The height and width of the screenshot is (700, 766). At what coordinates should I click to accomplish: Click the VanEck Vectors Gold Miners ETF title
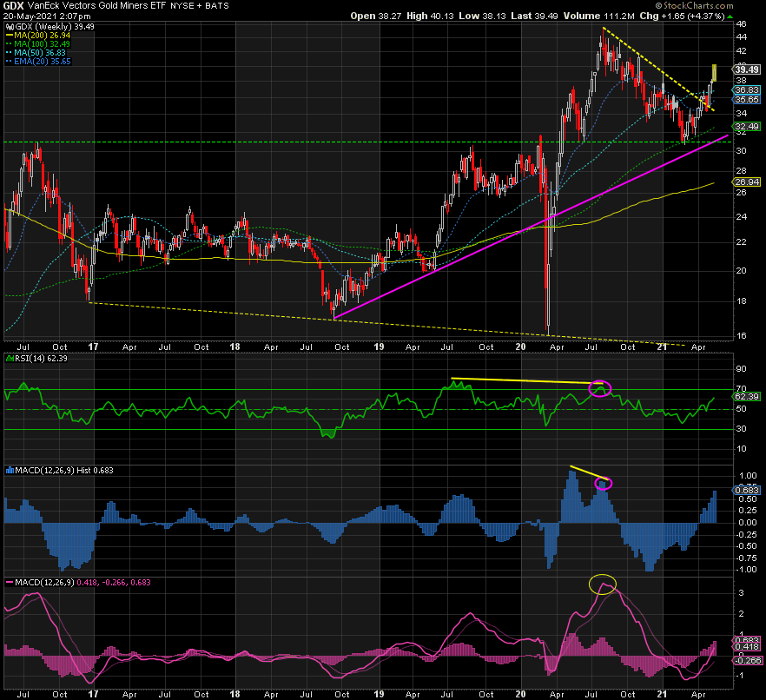[x=96, y=6]
